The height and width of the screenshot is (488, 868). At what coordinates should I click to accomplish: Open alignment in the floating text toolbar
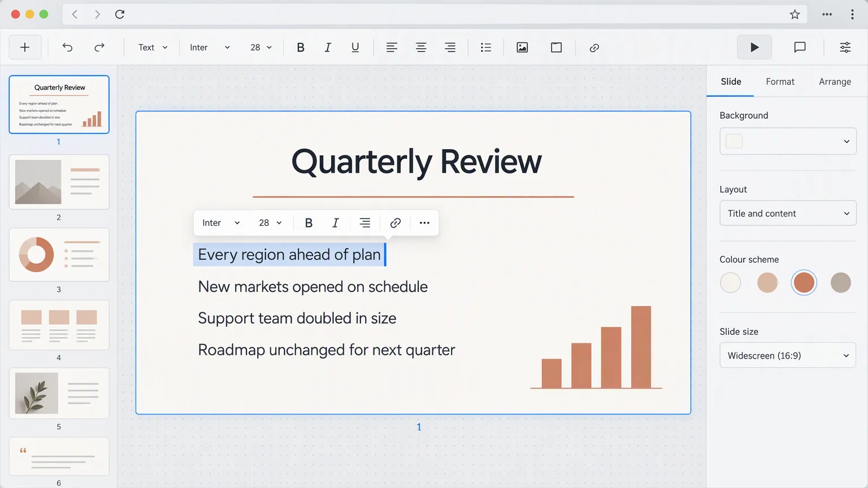point(365,223)
